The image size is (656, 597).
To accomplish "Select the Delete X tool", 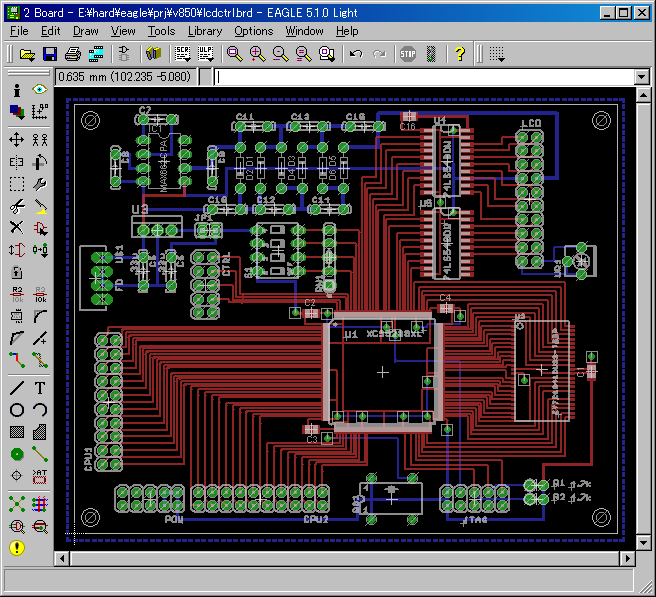I will click(x=17, y=228).
